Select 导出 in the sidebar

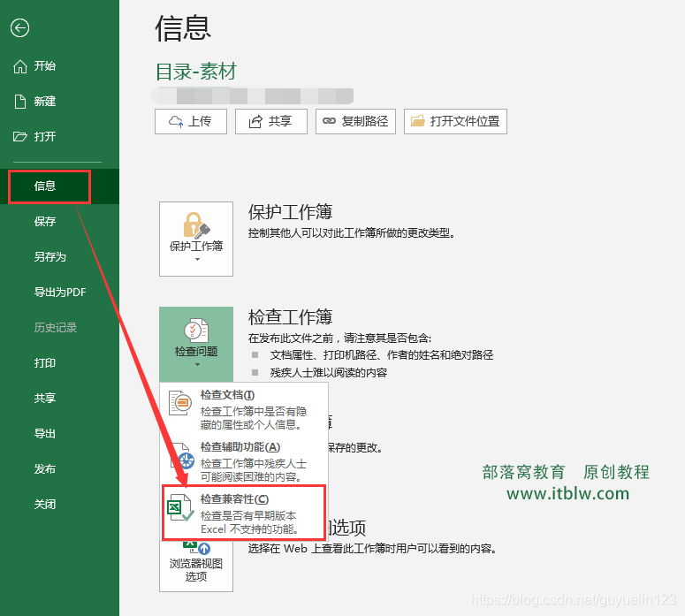tap(44, 433)
